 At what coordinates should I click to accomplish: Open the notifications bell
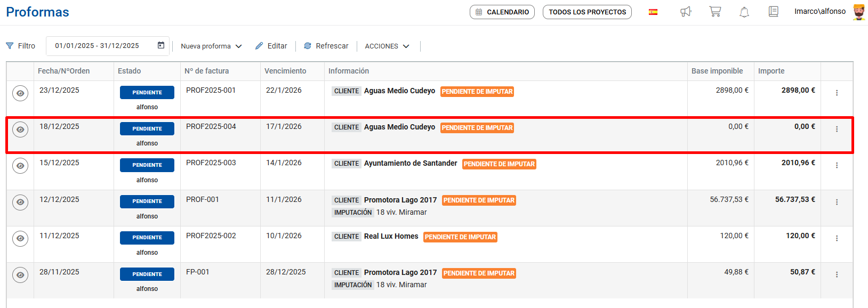[x=744, y=12]
